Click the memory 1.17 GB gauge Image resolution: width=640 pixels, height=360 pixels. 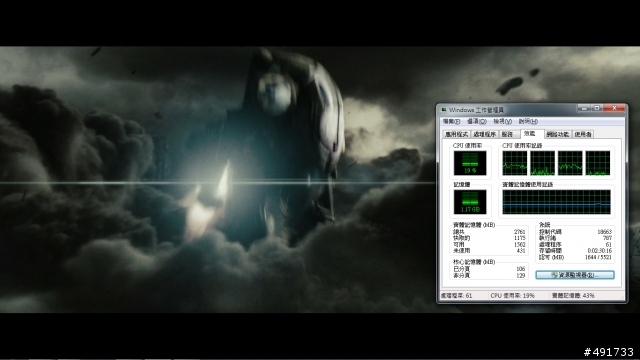click(x=470, y=202)
